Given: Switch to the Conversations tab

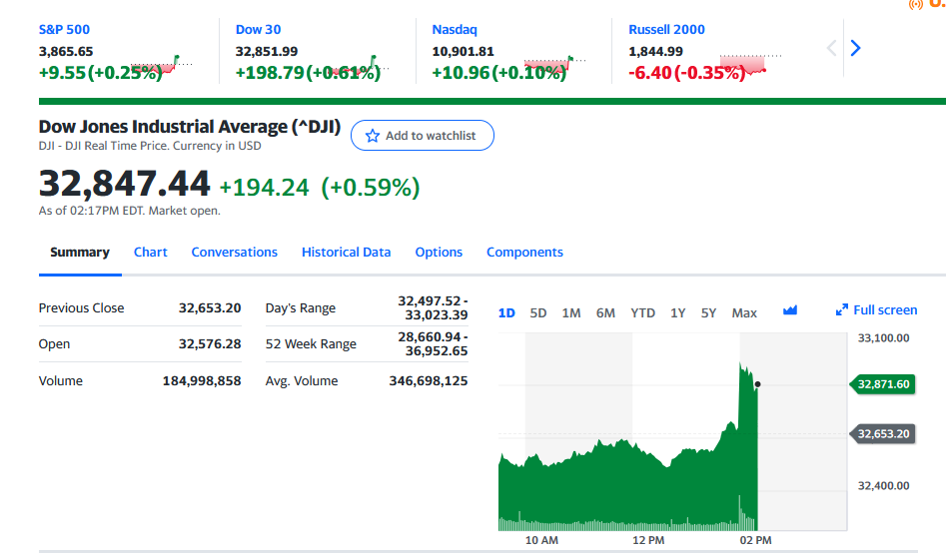Looking at the screenshot, I should coord(234,252).
